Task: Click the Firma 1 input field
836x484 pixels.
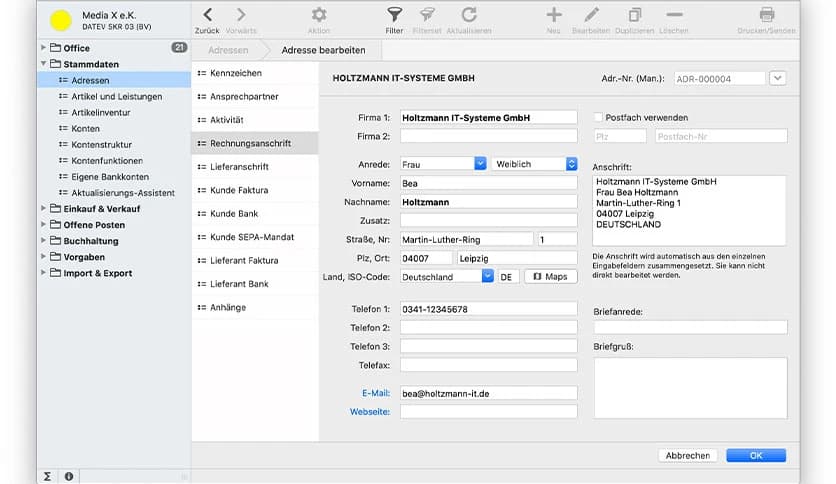Action: [x=488, y=118]
